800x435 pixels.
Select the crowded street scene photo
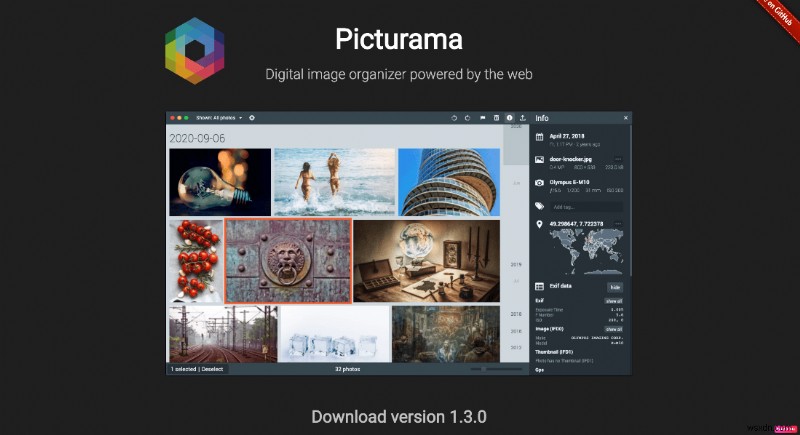pyautogui.click(x=446, y=334)
